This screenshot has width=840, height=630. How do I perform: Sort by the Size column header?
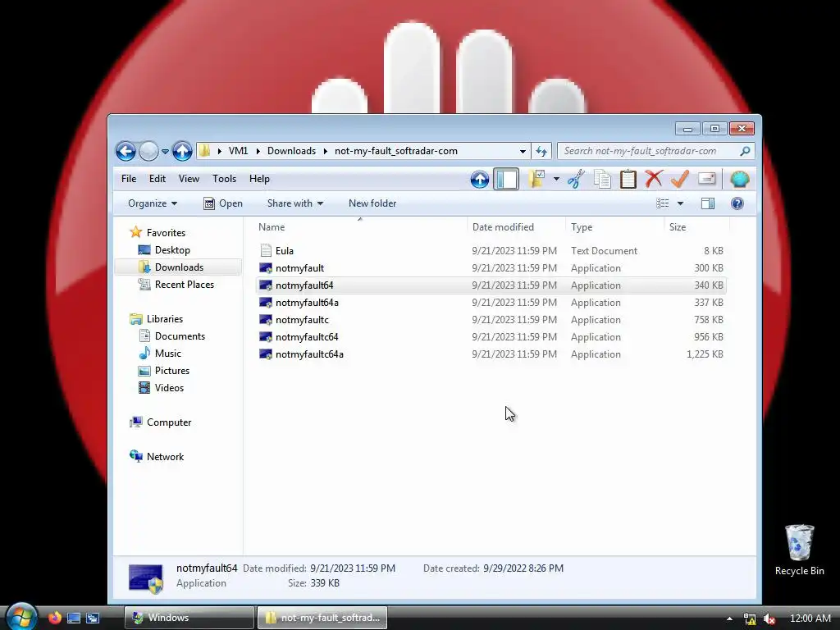click(x=696, y=227)
